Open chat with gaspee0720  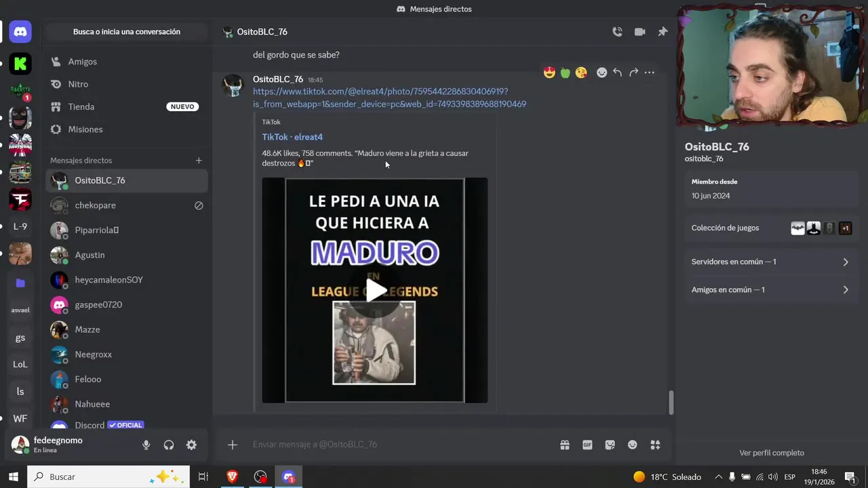tap(127, 305)
